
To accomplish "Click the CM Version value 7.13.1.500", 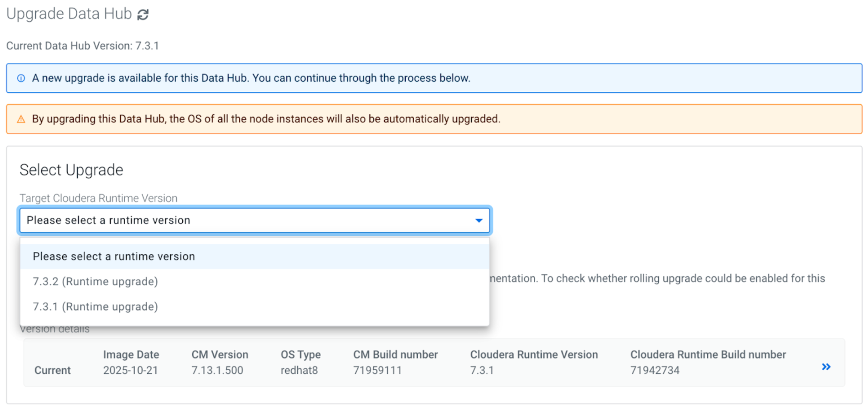I will (x=217, y=370).
